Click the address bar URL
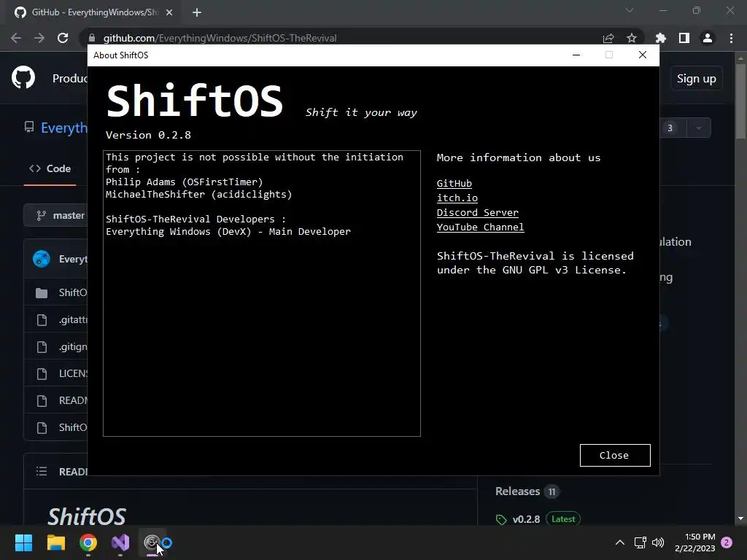 point(220,38)
